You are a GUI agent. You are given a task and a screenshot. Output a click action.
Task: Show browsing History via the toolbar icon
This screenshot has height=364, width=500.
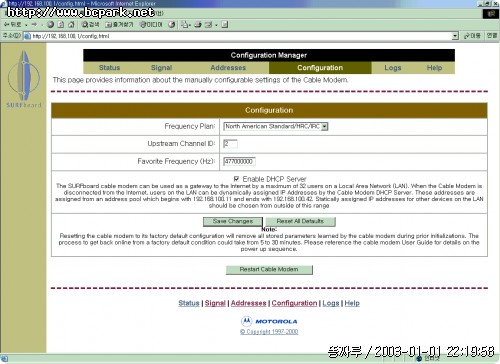(172, 25)
